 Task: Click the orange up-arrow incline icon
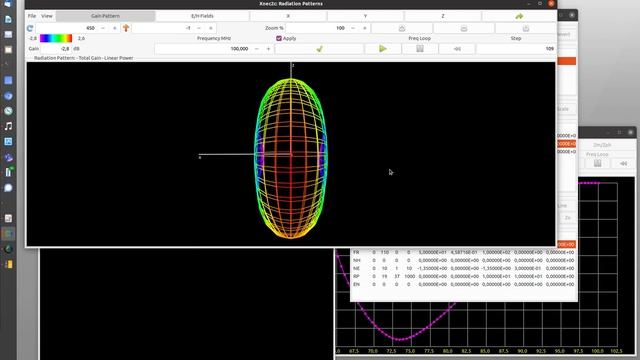tap(126, 28)
